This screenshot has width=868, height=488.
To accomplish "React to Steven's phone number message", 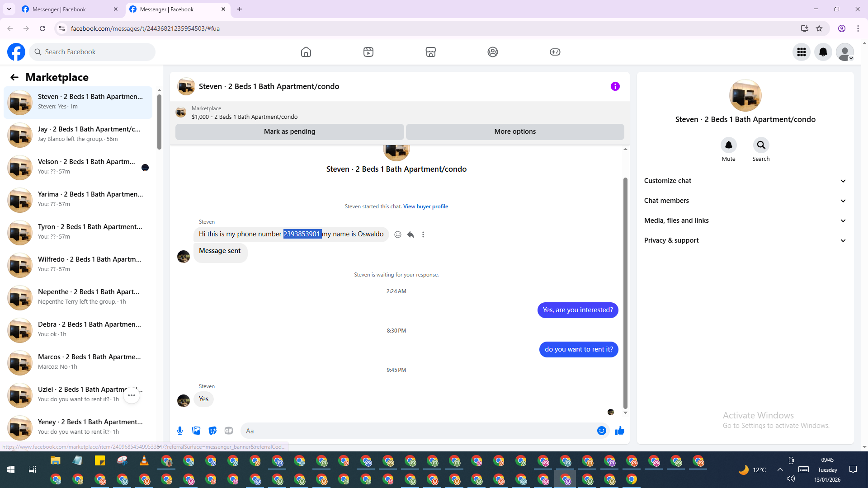I will point(398,235).
